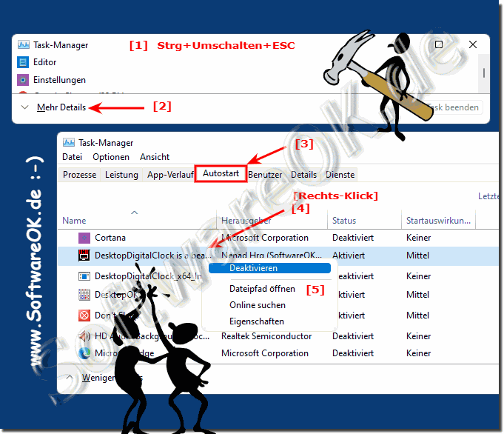The width and height of the screenshot is (504, 434).
Task: Click Deaktiviert status in the Realtek row
Action: (353, 336)
